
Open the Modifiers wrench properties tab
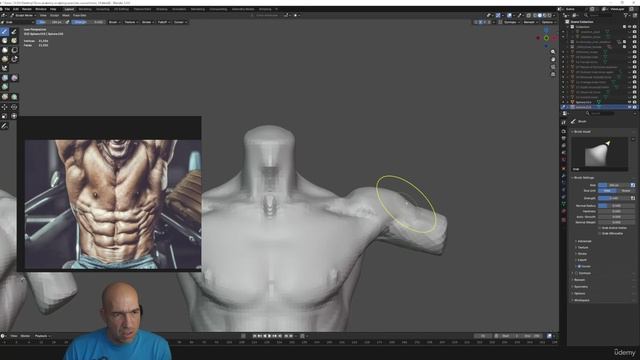564,176
